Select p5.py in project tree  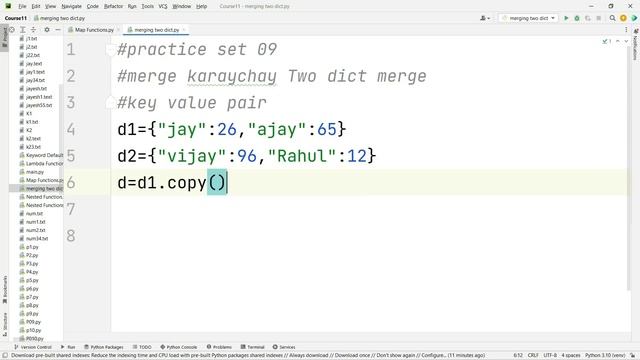[x=32, y=280]
